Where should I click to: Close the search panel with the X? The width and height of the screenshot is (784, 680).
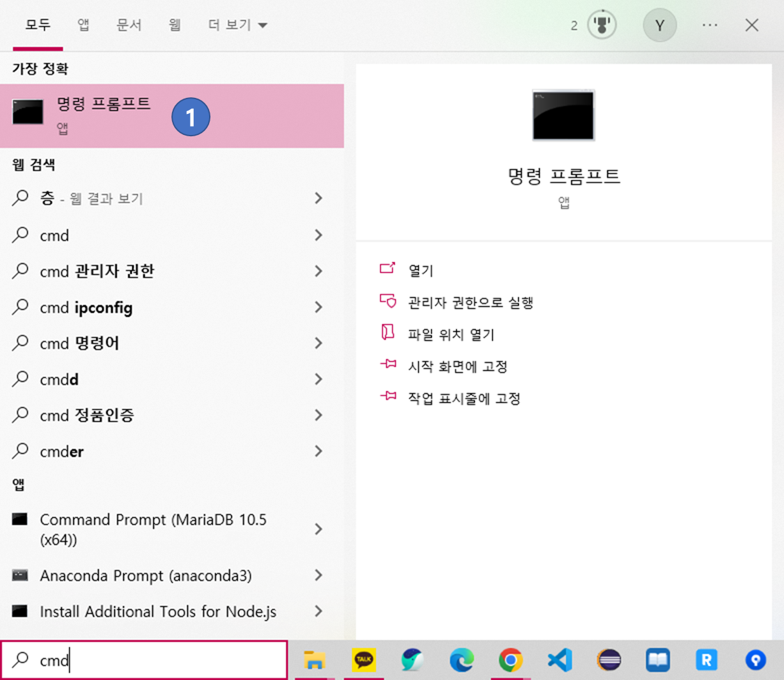point(752,25)
